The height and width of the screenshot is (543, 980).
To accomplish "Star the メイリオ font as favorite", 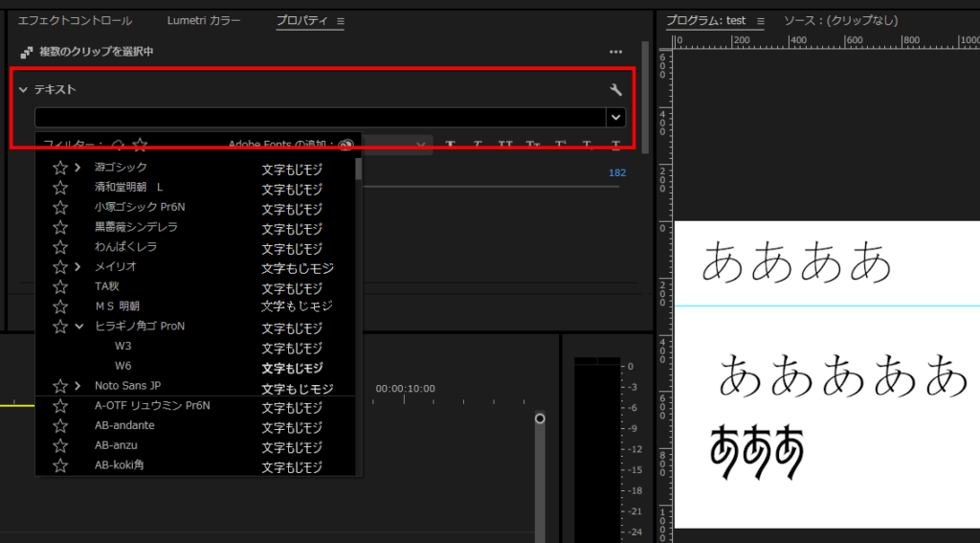I will [60, 267].
